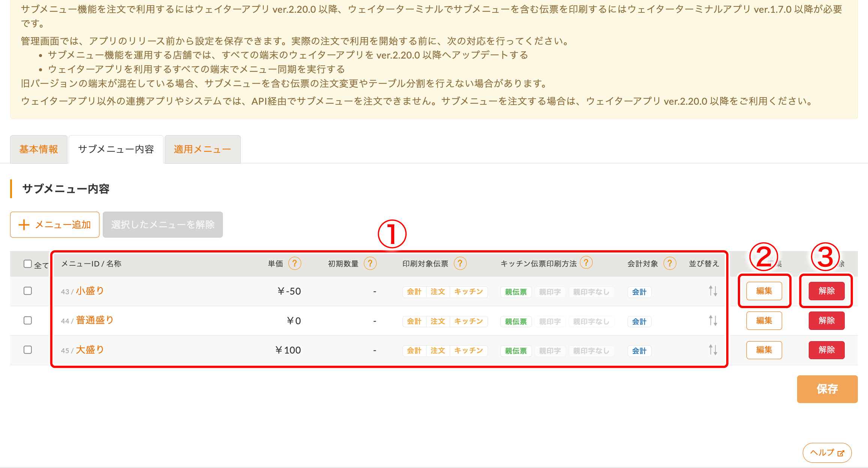Image resolution: width=868 pixels, height=468 pixels.
Task: Click the sort arrows on 小盛り row
Action: point(713,291)
